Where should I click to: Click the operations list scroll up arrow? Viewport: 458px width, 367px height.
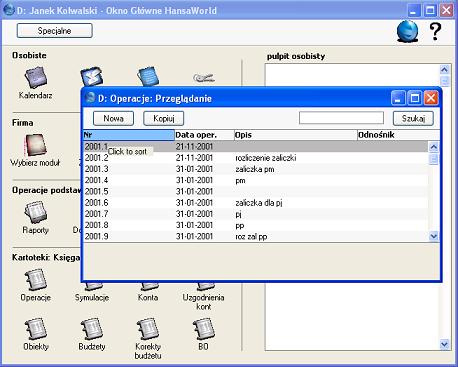point(433,147)
